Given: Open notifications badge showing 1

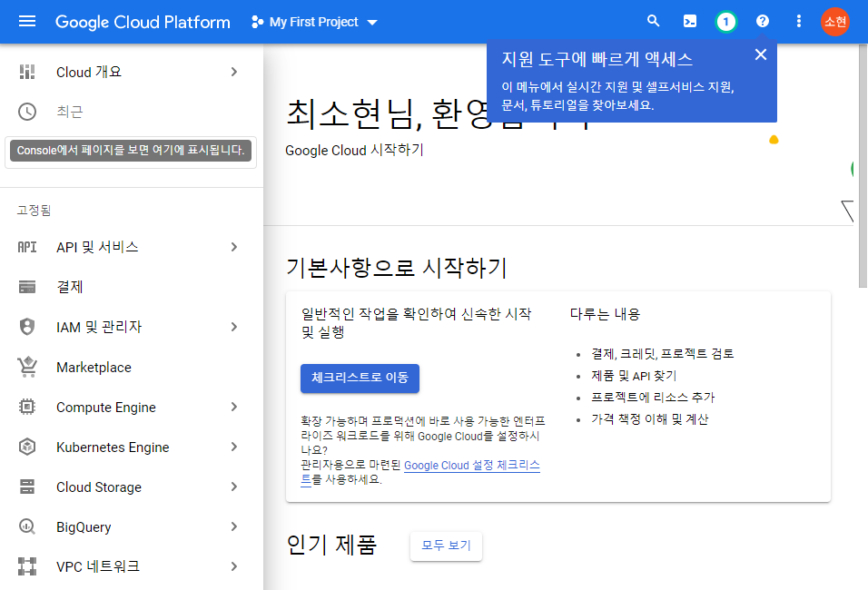Looking at the screenshot, I should pyautogui.click(x=725, y=22).
